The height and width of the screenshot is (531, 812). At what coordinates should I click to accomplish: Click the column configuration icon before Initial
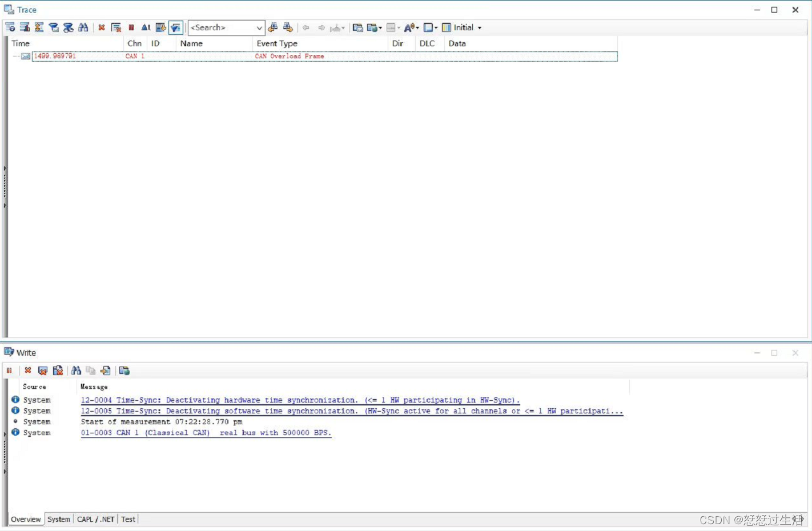(x=447, y=27)
